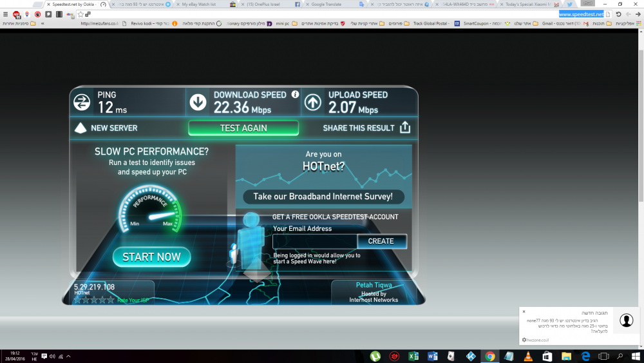644x363 pixels.
Task: Open the AdBlock Plus extension icon
Action: 17,15
